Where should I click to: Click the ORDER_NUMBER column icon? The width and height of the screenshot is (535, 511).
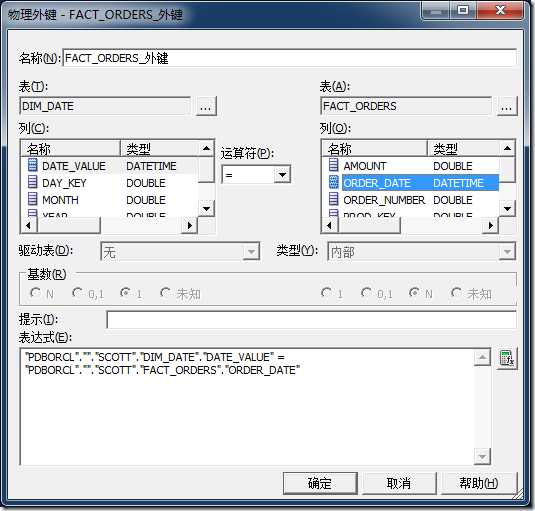pos(333,199)
